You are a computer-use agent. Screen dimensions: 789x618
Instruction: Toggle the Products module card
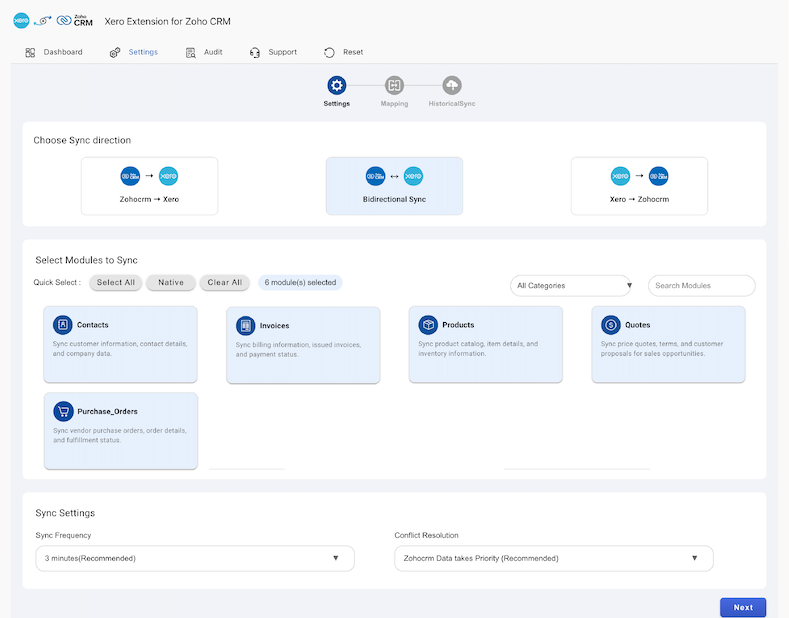coord(486,344)
